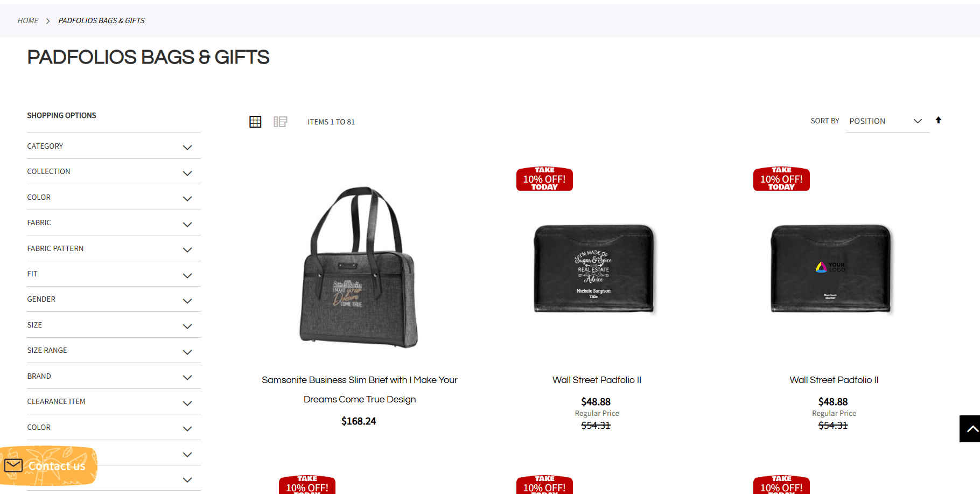Click the Samsonite bag product image
The image size is (980, 494).
click(359, 267)
